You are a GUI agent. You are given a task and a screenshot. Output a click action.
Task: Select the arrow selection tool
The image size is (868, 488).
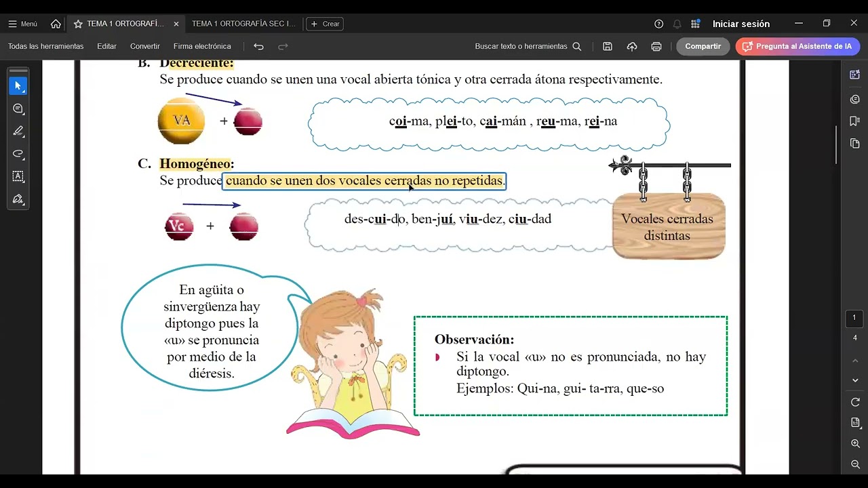point(18,86)
